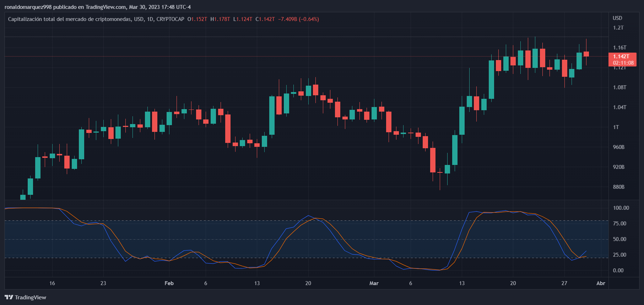Click the Mar label on the time axis
This screenshot has height=305, width=644.
tap(374, 283)
